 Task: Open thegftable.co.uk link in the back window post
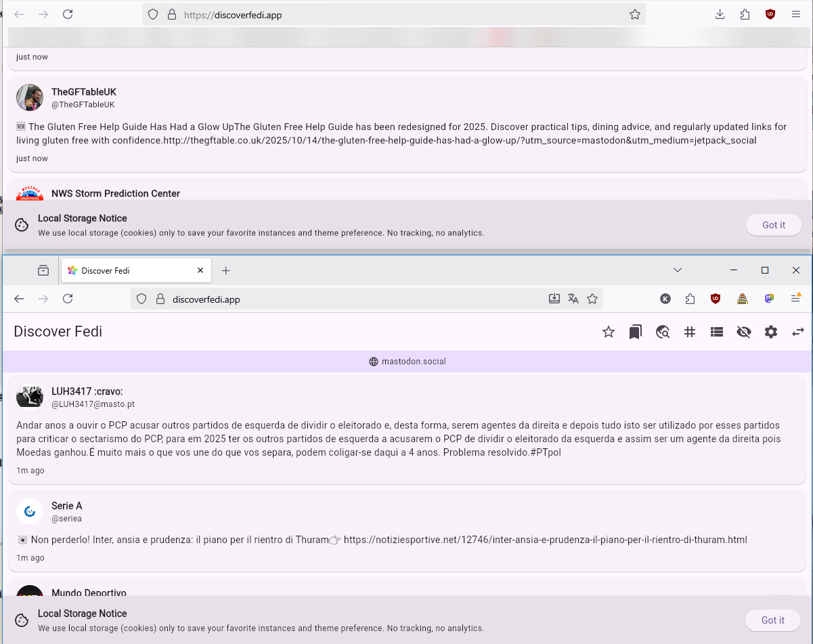pos(460,140)
